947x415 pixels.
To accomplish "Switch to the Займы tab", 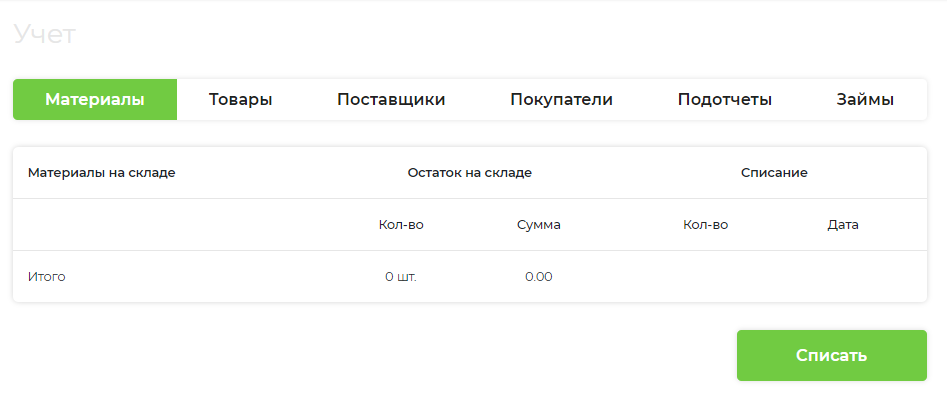I will pyautogui.click(x=865, y=100).
